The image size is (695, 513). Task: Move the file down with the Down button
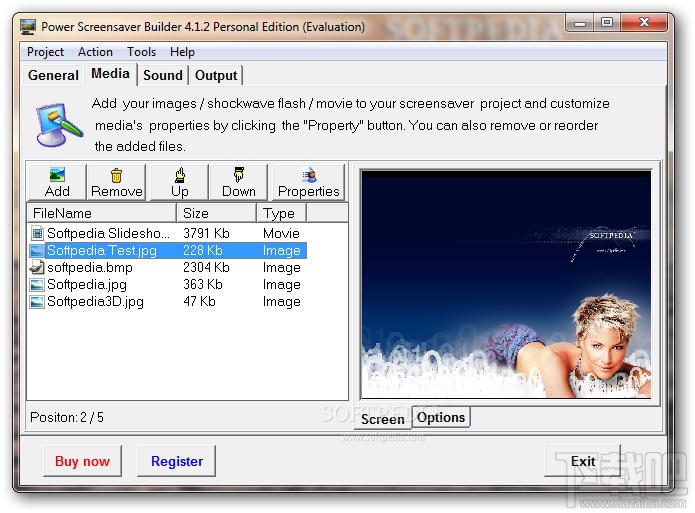pyautogui.click(x=238, y=182)
